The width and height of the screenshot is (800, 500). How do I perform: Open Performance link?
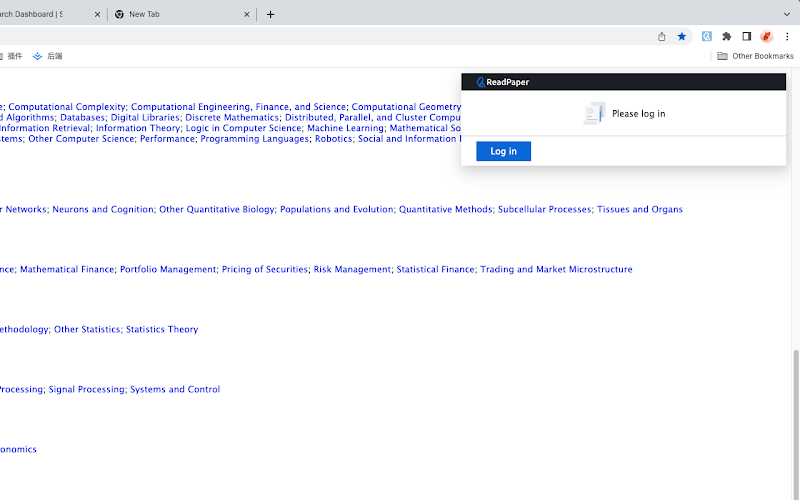point(167,139)
